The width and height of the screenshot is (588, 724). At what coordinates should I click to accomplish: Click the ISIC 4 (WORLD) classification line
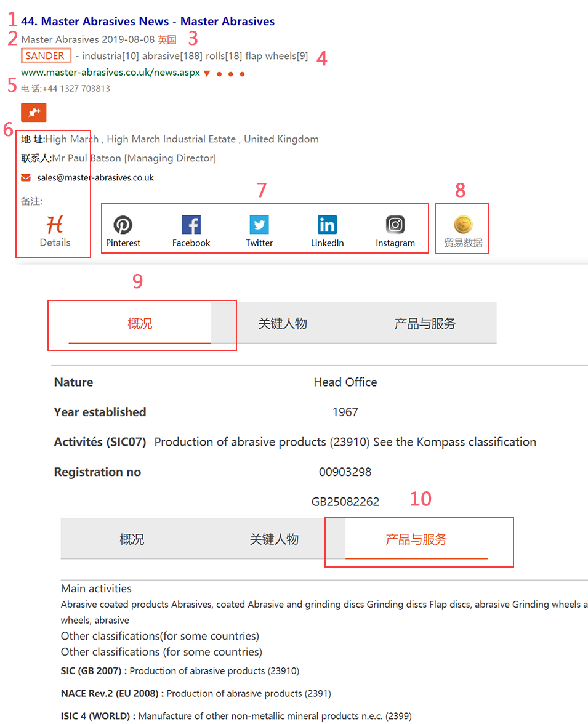(236, 715)
